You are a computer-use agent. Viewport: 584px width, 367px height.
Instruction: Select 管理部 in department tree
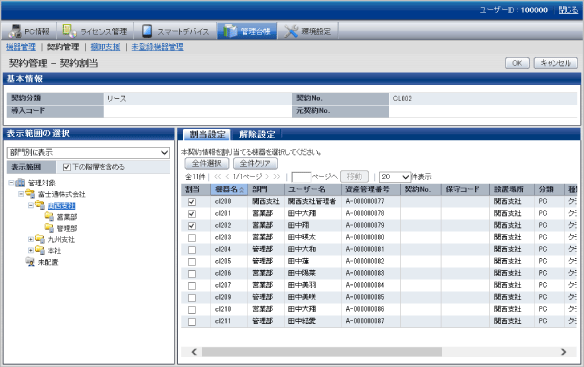pos(67,228)
